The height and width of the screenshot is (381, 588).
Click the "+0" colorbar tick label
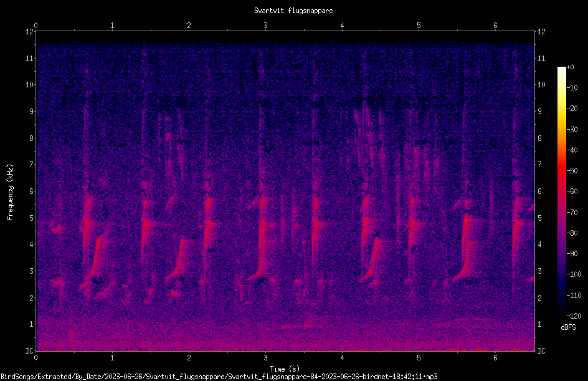coord(571,67)
